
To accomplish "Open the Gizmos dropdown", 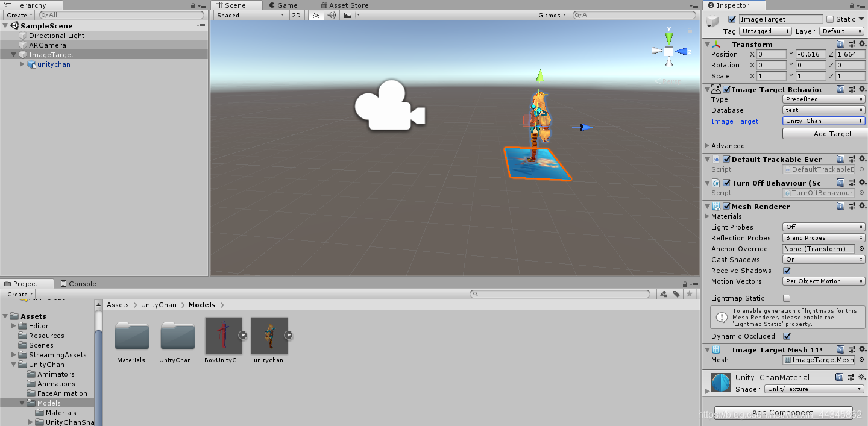I will [552, 15].
